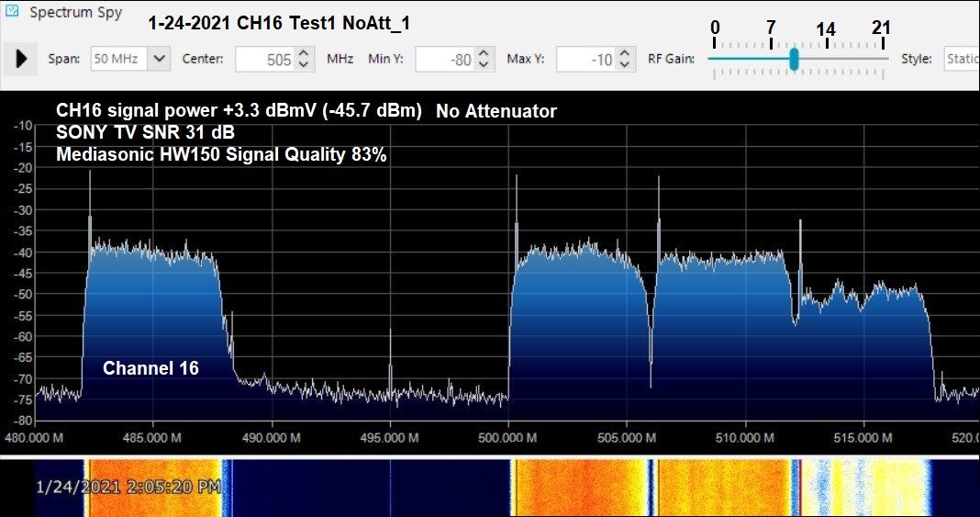Decrease Center frequency with the down arrow
This screenshot has height=517, width=980.
[x=306, y=65]
